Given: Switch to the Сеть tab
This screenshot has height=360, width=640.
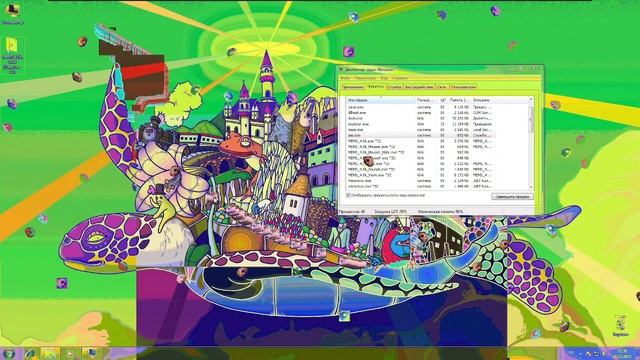Looking at the screenshot, I should tap(442, 87).
